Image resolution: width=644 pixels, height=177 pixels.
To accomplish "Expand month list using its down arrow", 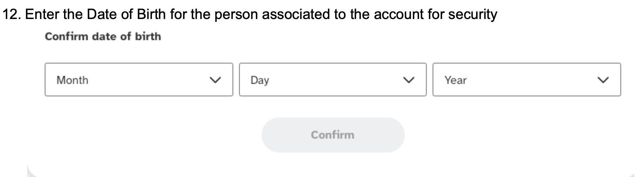I will (x=216, y=80).
